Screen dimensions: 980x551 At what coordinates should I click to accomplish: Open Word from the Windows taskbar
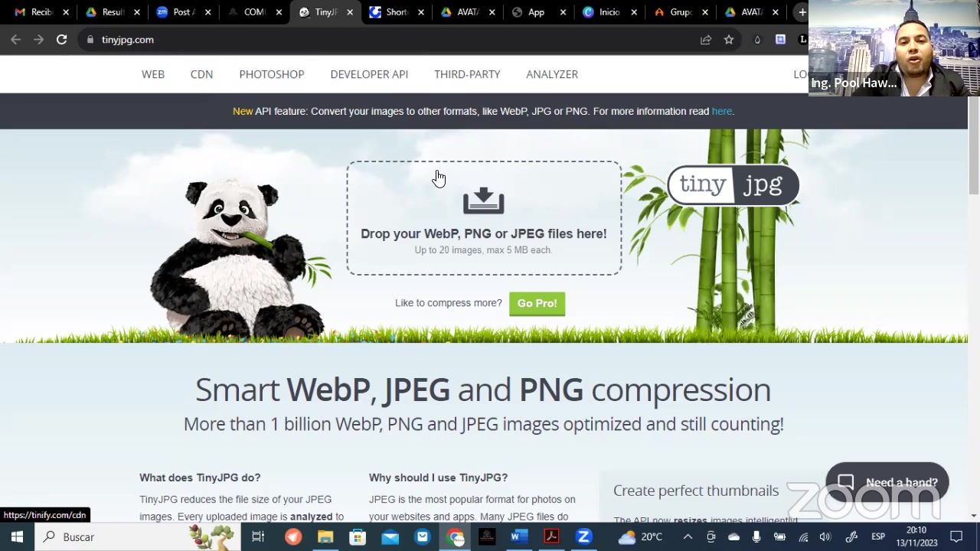[x=518, y=536]
